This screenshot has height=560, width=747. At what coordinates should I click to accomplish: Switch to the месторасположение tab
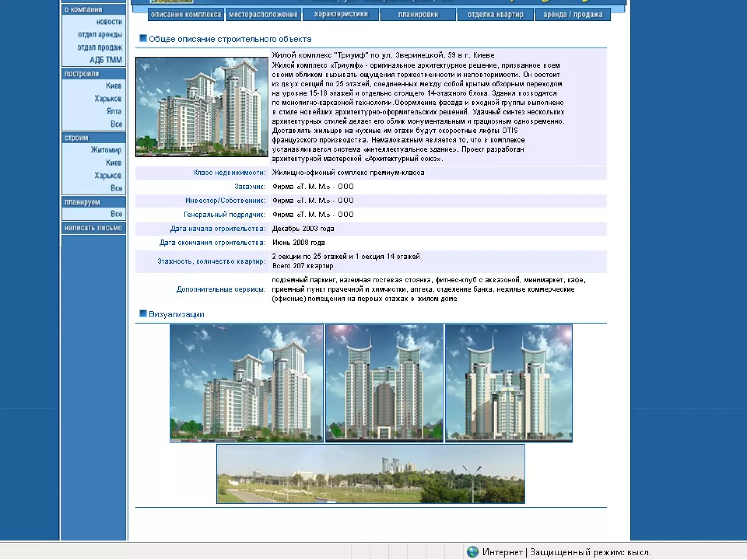[x=263, y=15]
